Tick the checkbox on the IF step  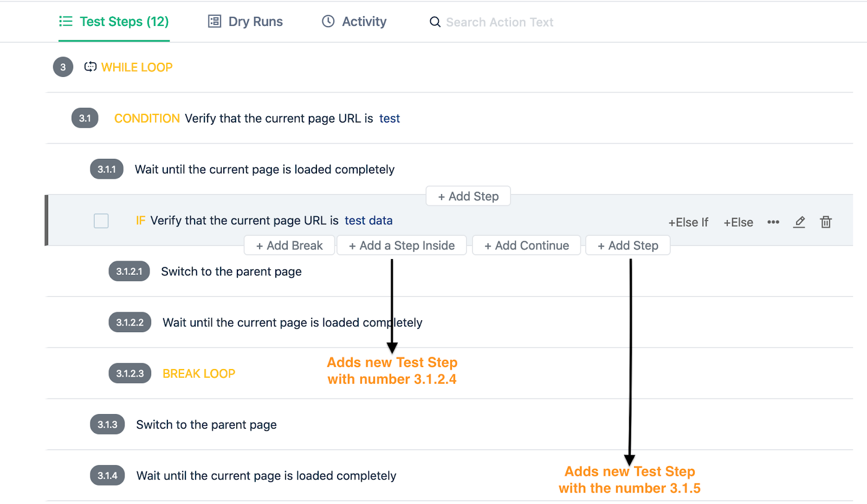[x=101, y=221]
